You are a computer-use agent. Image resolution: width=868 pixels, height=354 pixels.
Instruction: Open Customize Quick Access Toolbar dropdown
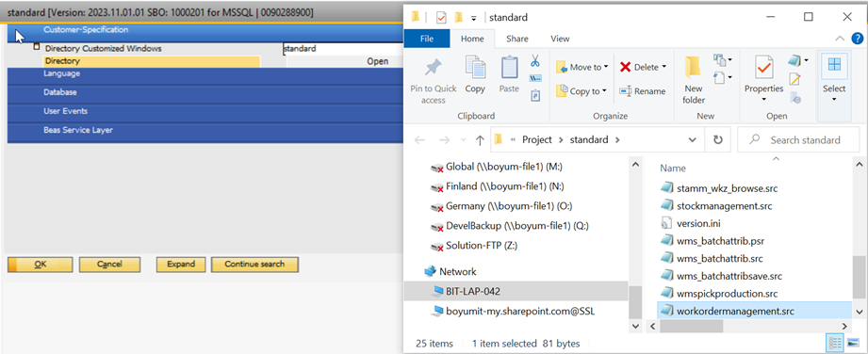[x=473, y=18]
